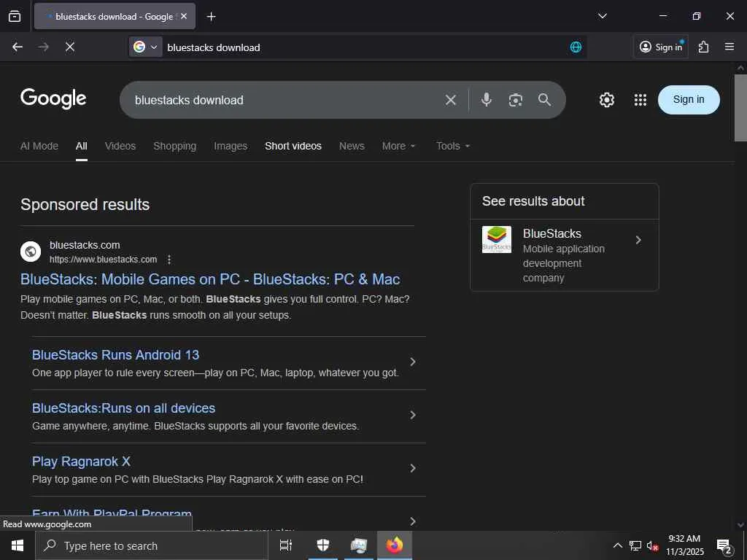Go back to the previous page
Image resolution: width=747 pixels, height=560 pixels.
[18, 47]
